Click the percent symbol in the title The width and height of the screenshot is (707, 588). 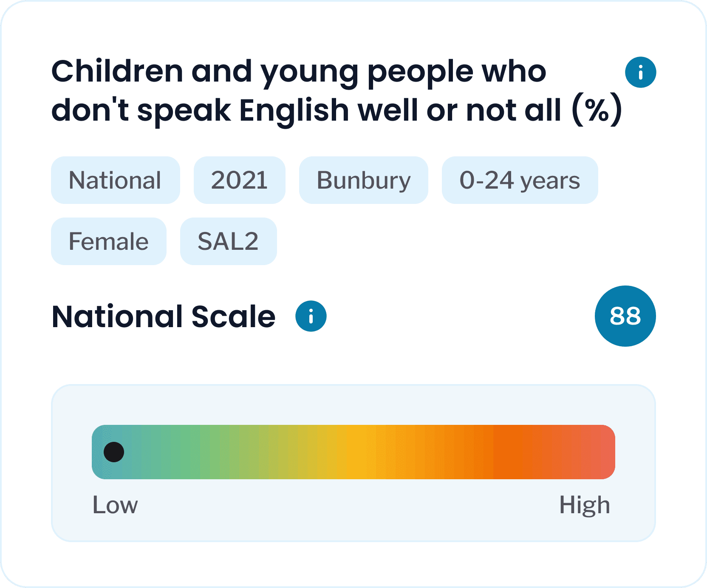click(x=597, y=110)
